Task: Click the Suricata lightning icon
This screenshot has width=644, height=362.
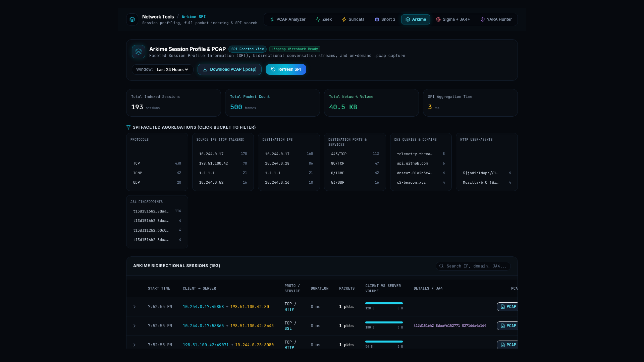Action: click(344, 19)
